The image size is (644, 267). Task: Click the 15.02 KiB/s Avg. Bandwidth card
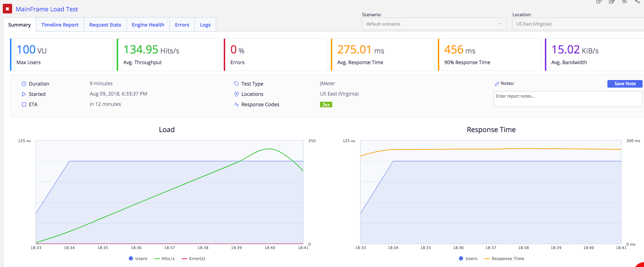point(595,55)
